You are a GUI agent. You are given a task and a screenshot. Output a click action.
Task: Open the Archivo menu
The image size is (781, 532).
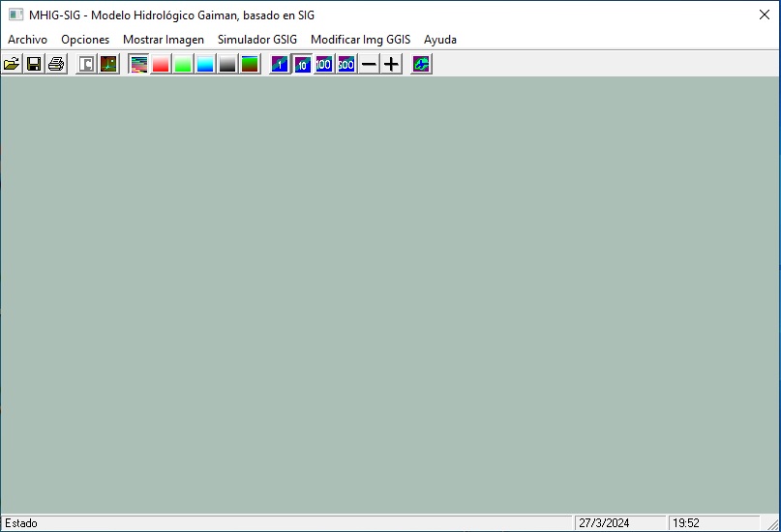pos(27,40)
